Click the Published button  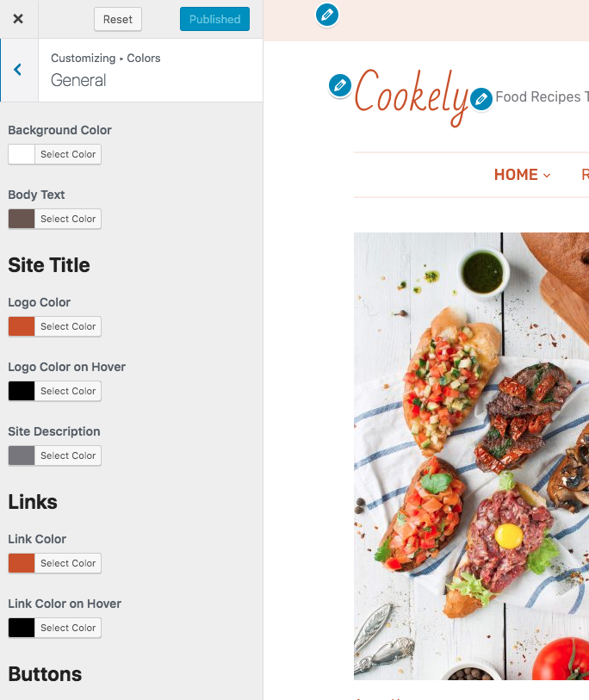(x=214, y=19)
